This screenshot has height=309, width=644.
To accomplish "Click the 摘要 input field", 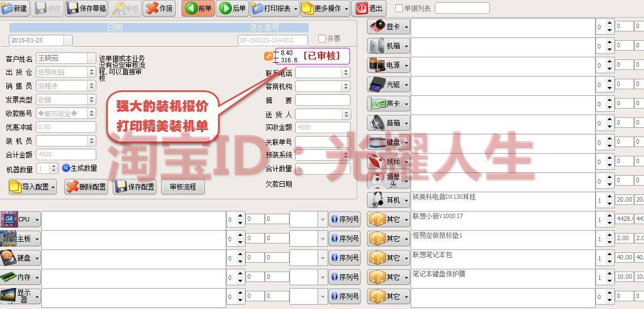I will (x=323, y=100).
